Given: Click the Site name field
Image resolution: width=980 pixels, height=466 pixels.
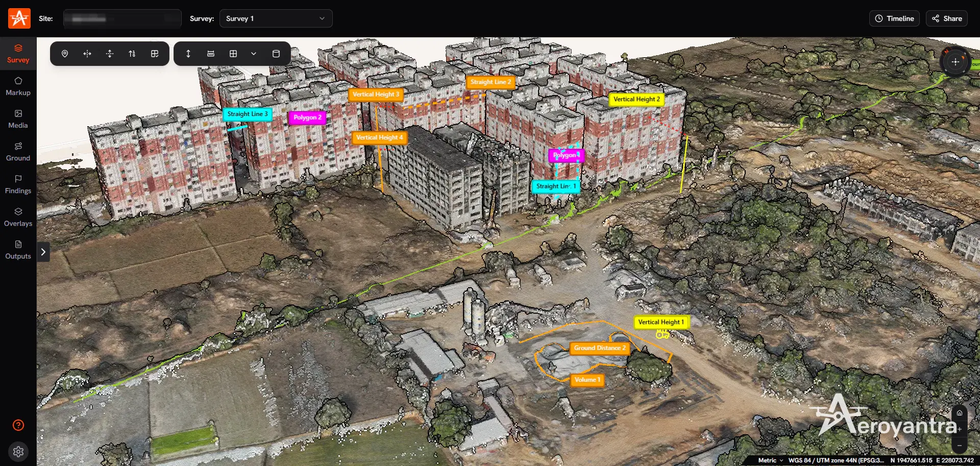Looking at the screenshot, I should click(x=122, y=18).
